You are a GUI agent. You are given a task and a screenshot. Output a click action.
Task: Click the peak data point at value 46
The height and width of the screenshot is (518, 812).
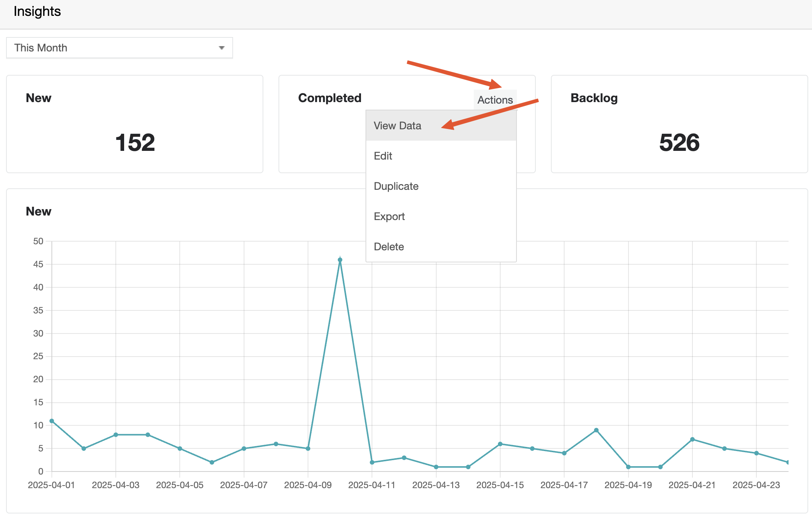pos(340,260)
